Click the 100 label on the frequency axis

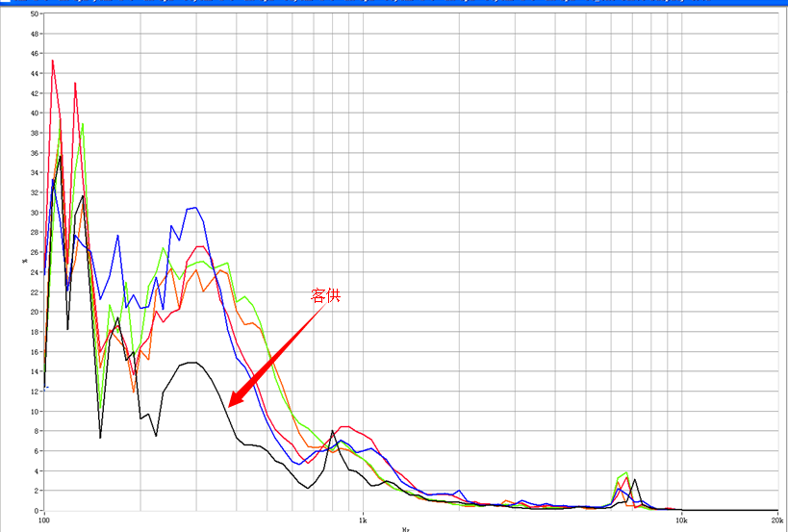tap(43, 519)
